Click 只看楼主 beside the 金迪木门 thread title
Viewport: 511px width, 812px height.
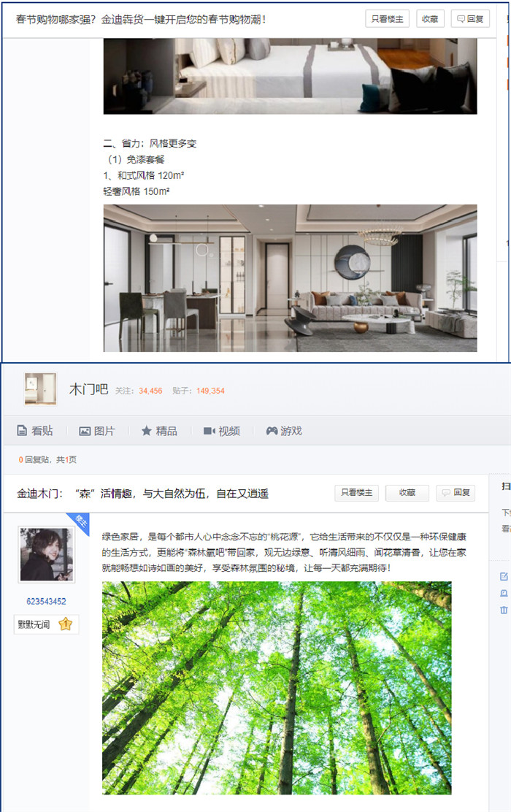coord(357,492)
